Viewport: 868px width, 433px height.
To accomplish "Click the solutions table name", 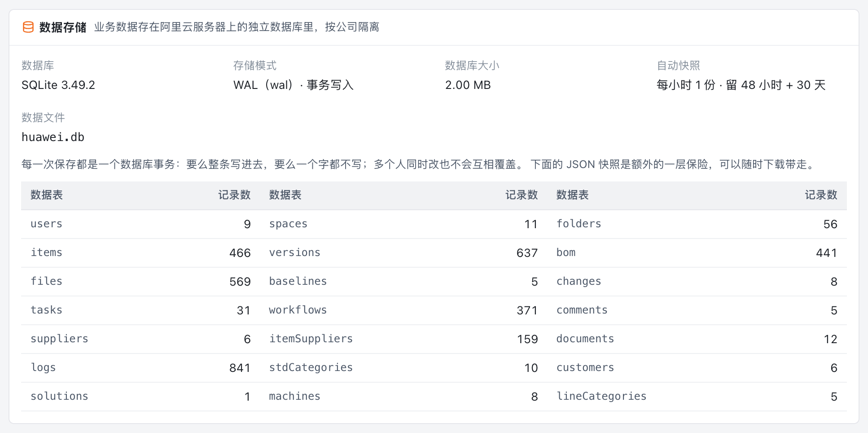I will pos(59,396).
